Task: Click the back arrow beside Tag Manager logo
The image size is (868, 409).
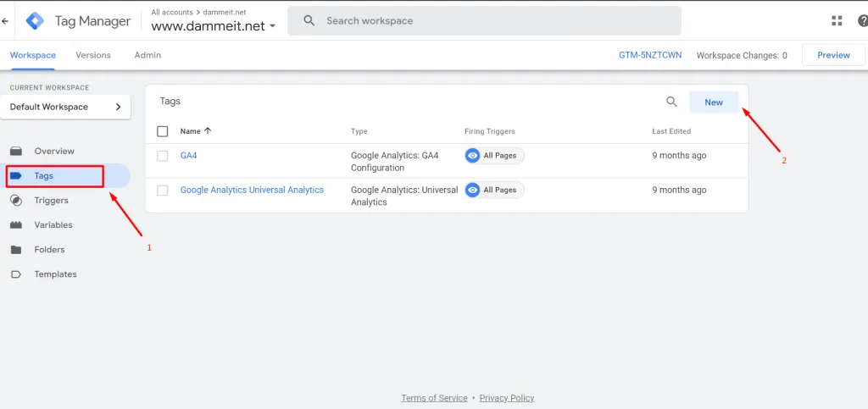Action: point(5,21)
